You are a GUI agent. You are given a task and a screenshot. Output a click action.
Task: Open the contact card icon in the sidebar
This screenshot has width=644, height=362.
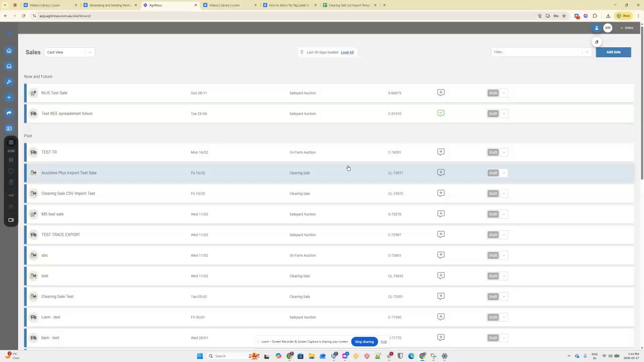click(9, 128)
